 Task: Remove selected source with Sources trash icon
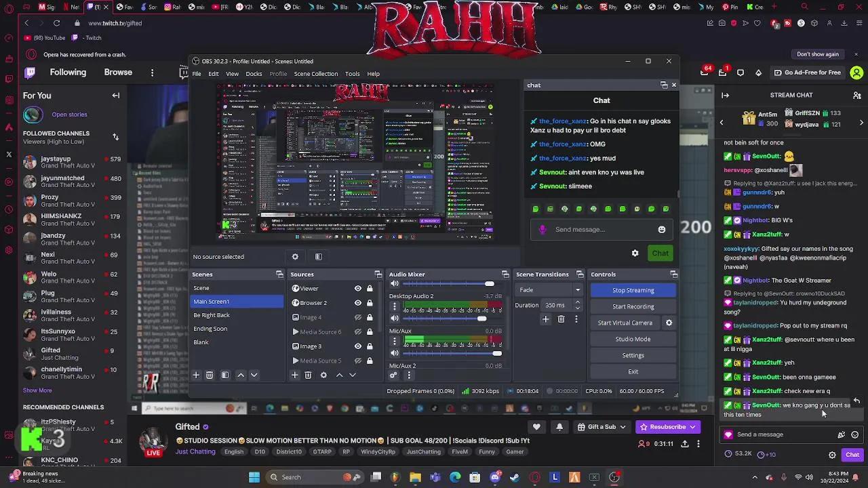point(308,375)
